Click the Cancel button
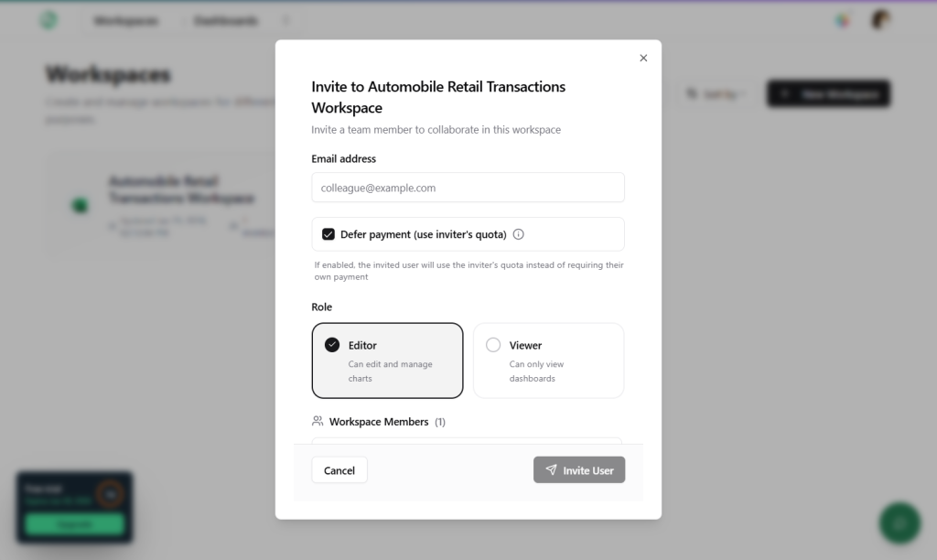 pos(339,469)
